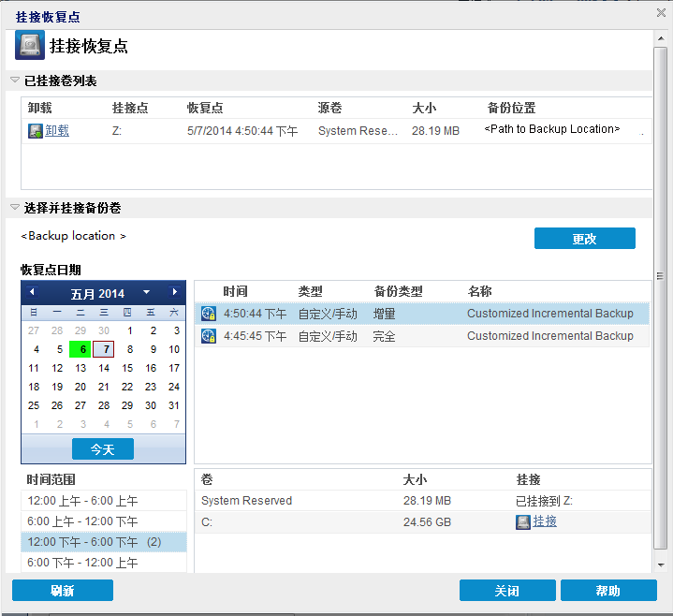The image size is (673, 616).
Task: Go to previous month in calendar
Action: 32,292
